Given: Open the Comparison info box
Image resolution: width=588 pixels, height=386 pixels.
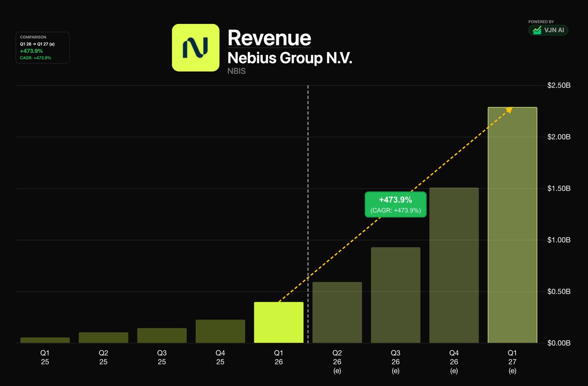Looking at the screenshot, I should [43, 48].
